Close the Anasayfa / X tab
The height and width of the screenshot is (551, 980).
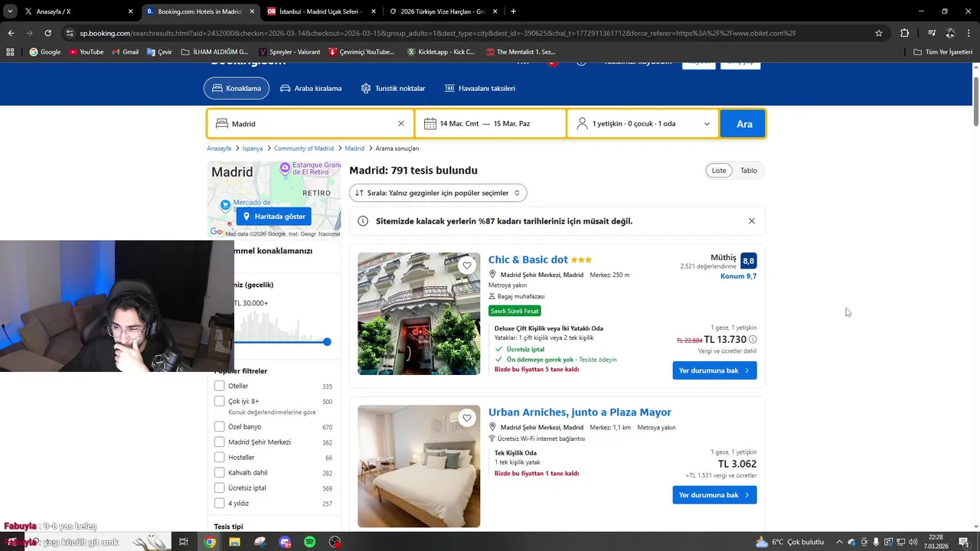pos(130,11)
